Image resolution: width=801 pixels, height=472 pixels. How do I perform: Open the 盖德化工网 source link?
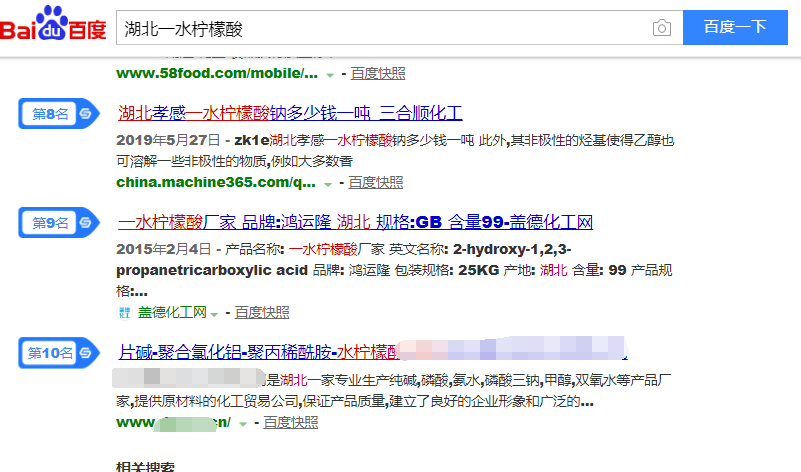click(x=172, y=312)
